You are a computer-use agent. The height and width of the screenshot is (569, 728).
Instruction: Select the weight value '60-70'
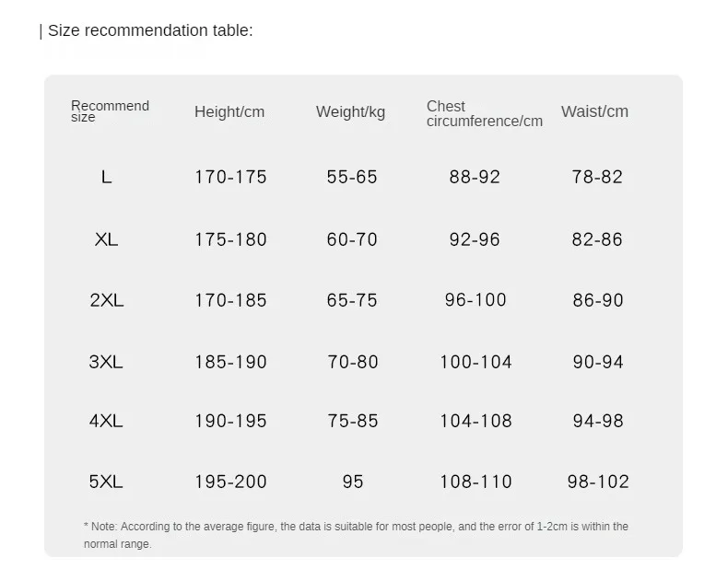[x=352, y=239]
